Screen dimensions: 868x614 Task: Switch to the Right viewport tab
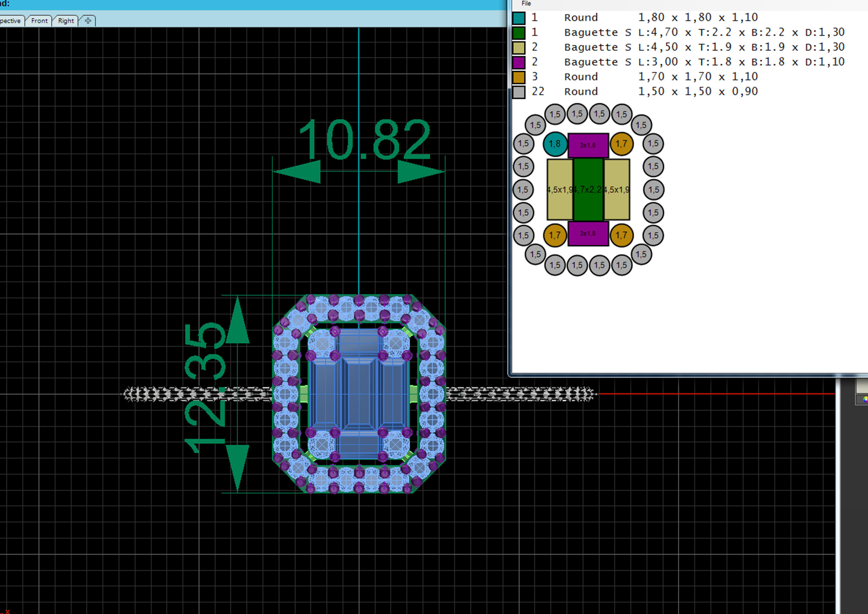[66, 21]
